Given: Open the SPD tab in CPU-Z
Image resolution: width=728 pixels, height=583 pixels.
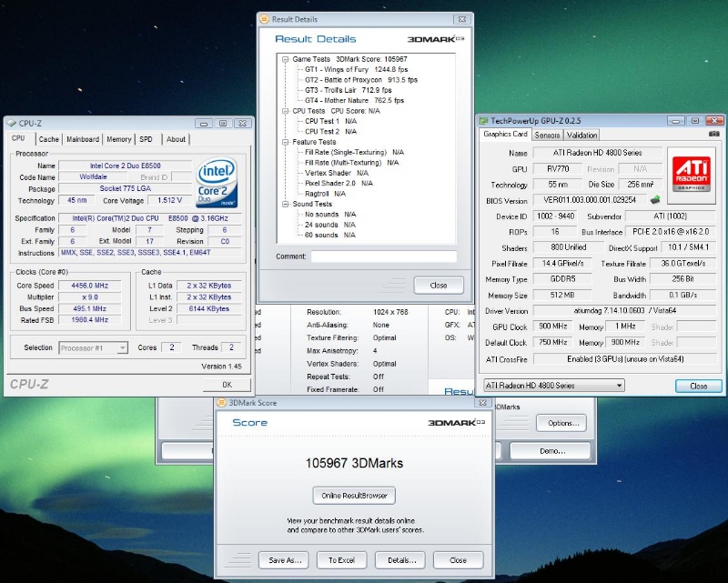Looking at the screenshot, I should pos(147,139).
